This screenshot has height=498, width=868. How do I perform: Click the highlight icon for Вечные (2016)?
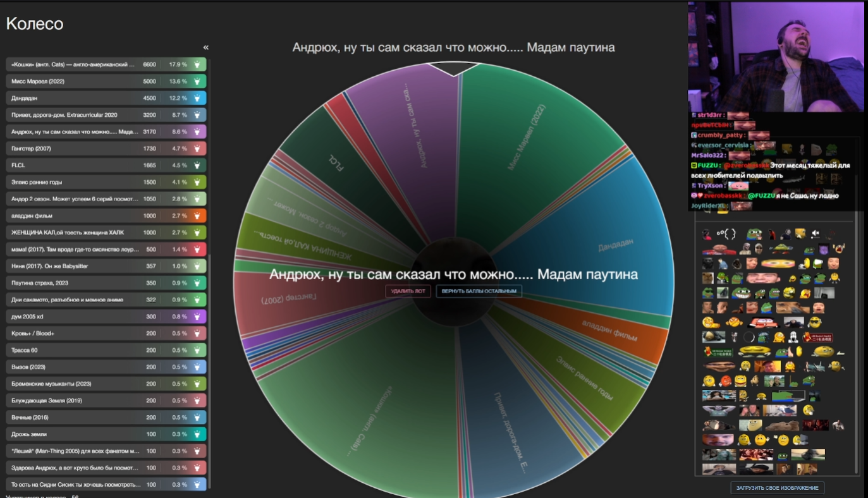pos(197,417)
